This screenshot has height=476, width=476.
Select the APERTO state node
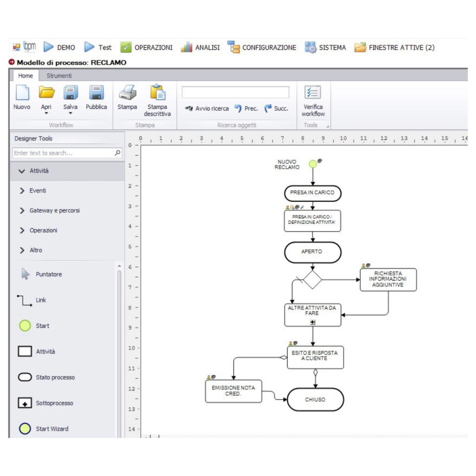coord(313,252)
